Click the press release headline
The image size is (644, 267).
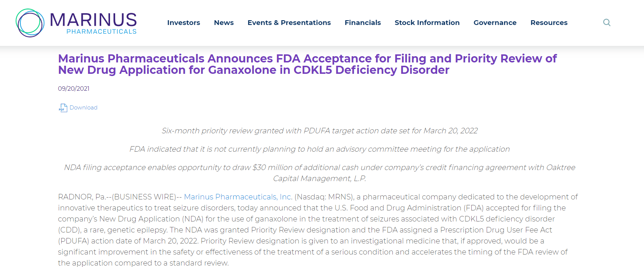(307, 64)
